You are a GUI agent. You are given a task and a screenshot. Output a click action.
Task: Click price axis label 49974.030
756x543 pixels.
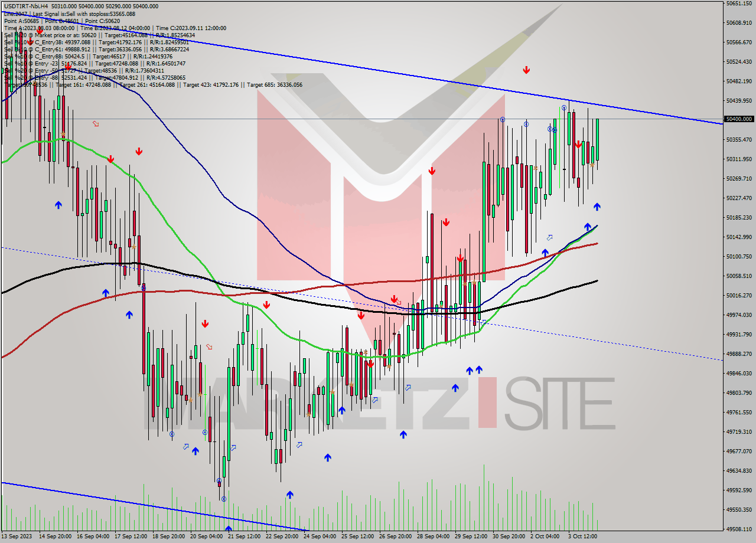(739, 315)
